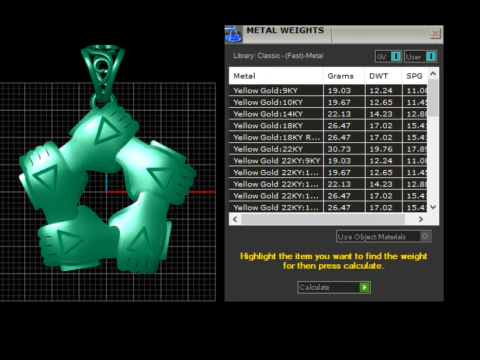Click DWT value 17.02 in Yellow Gold:18KY row

coord(381,126)
